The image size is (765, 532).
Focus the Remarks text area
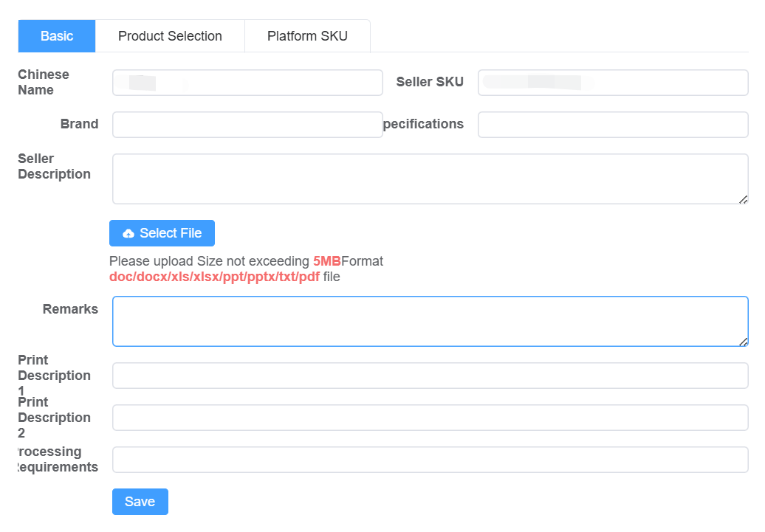[430, 319]
